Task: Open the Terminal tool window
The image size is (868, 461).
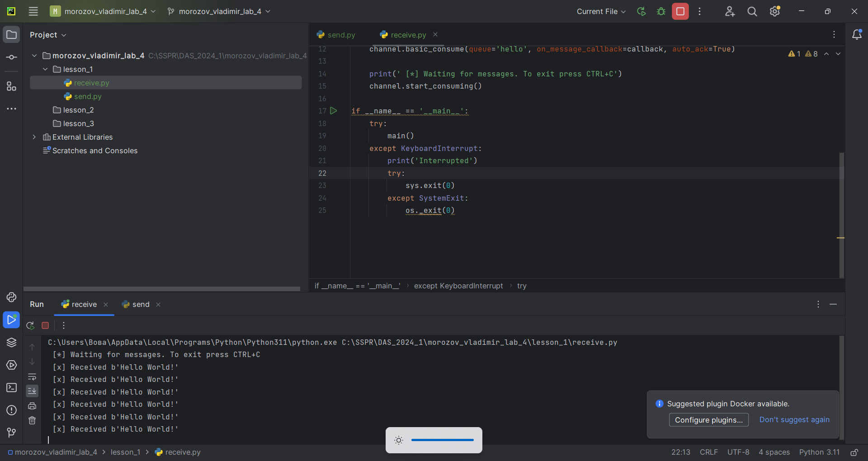Action: 11,387
